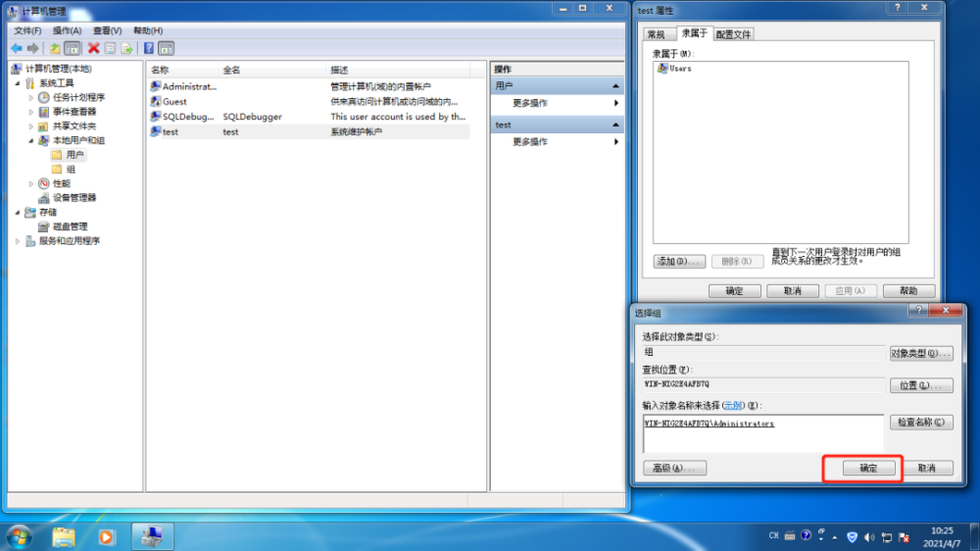The height and width of the screenshot is (551, 980).
Task: Open 更多操作 submenu under test
Action: [558, 142]
